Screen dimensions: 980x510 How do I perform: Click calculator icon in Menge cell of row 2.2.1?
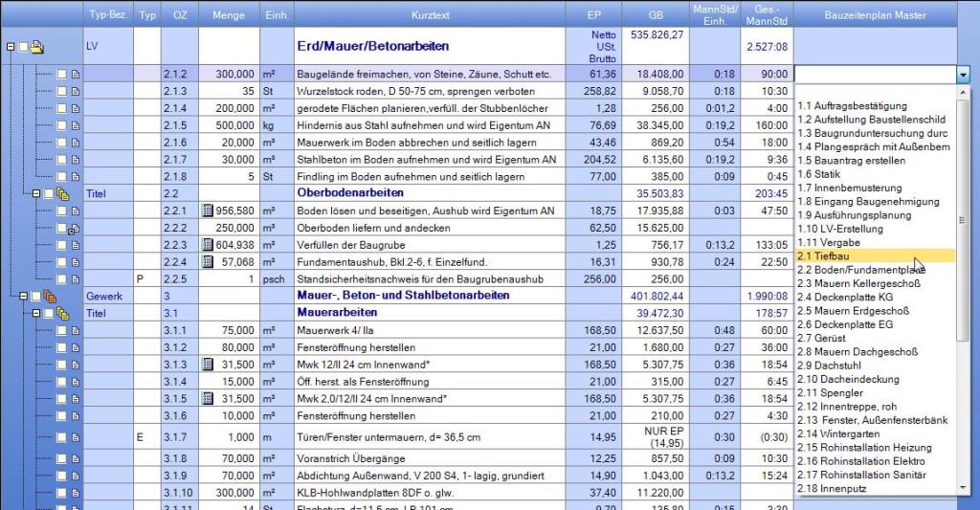(208, 211)
